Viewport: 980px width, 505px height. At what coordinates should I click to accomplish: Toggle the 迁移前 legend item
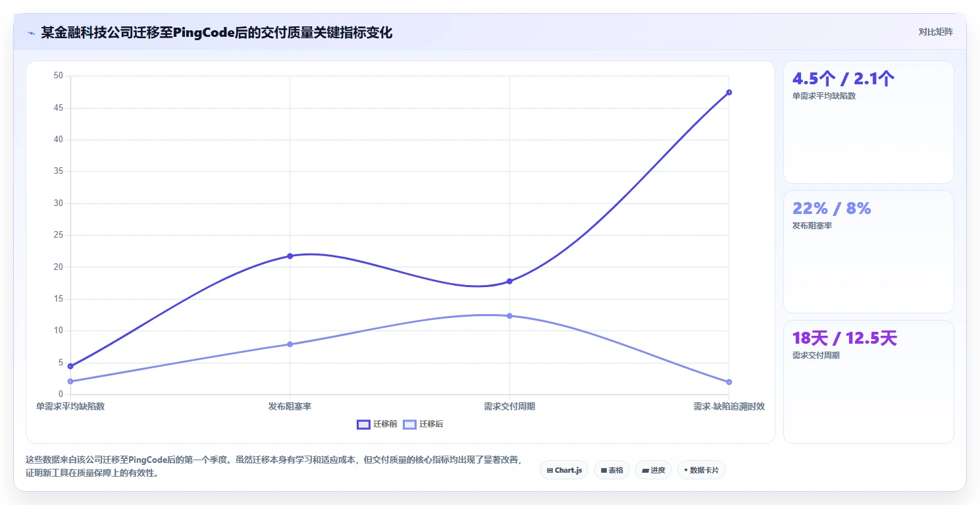click(377, 424)
